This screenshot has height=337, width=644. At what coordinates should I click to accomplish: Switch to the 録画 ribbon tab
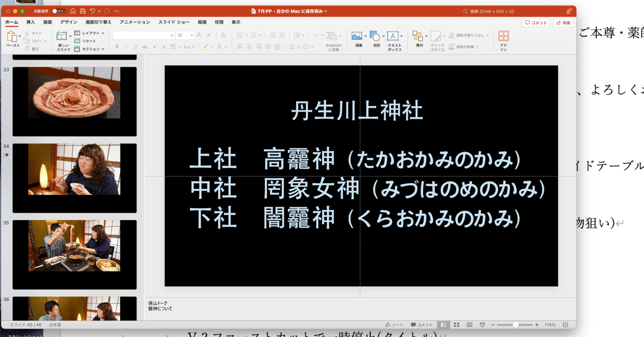(202, 22)
